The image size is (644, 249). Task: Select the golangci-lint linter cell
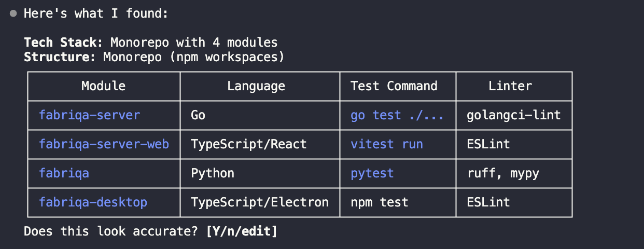[x=514, y=115]
